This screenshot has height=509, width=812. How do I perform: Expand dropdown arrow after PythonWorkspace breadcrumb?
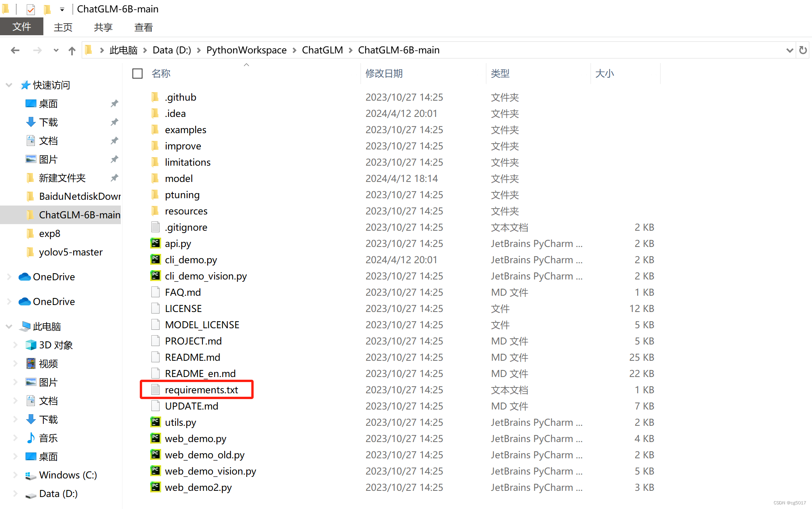[x=294, y=50]
